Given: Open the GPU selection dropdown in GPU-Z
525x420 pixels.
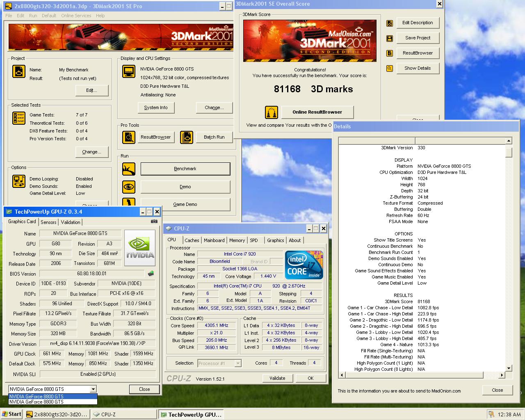Looking at the screenshot, I should coord(93,389).
